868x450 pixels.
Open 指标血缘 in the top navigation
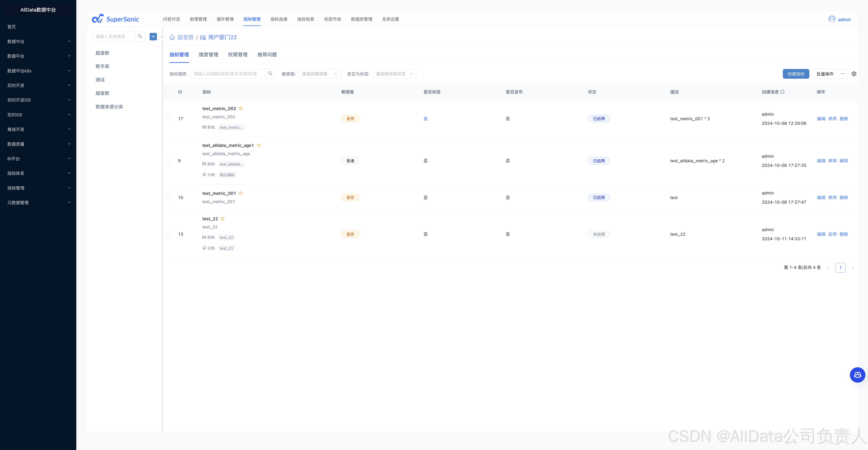point(279,19)
